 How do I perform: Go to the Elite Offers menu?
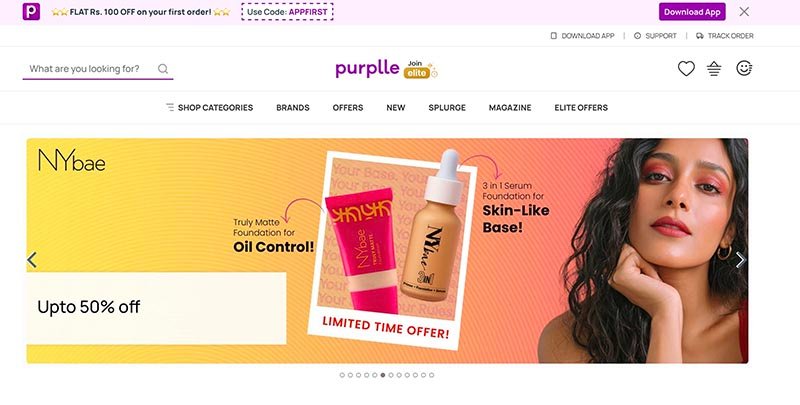[x=581, y=108]
